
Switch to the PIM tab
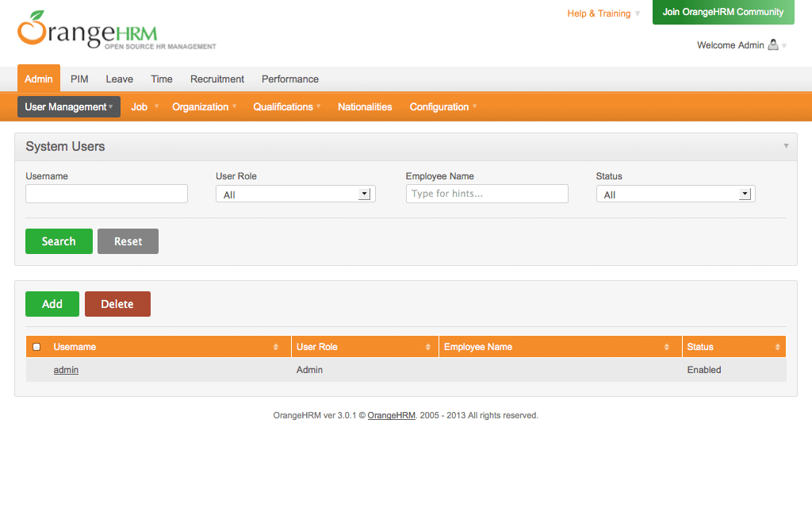79,79
